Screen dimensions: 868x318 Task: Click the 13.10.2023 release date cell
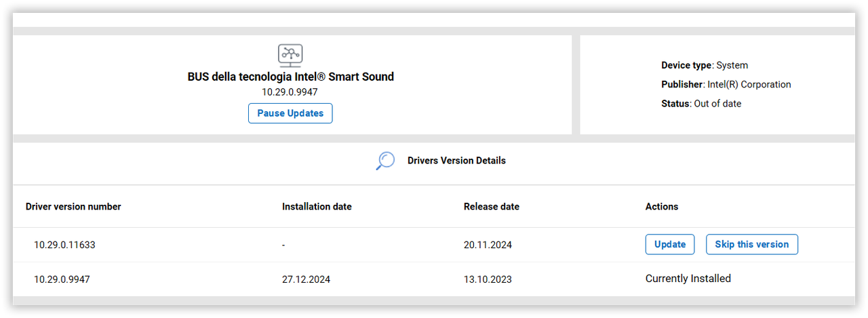(488, 279)
